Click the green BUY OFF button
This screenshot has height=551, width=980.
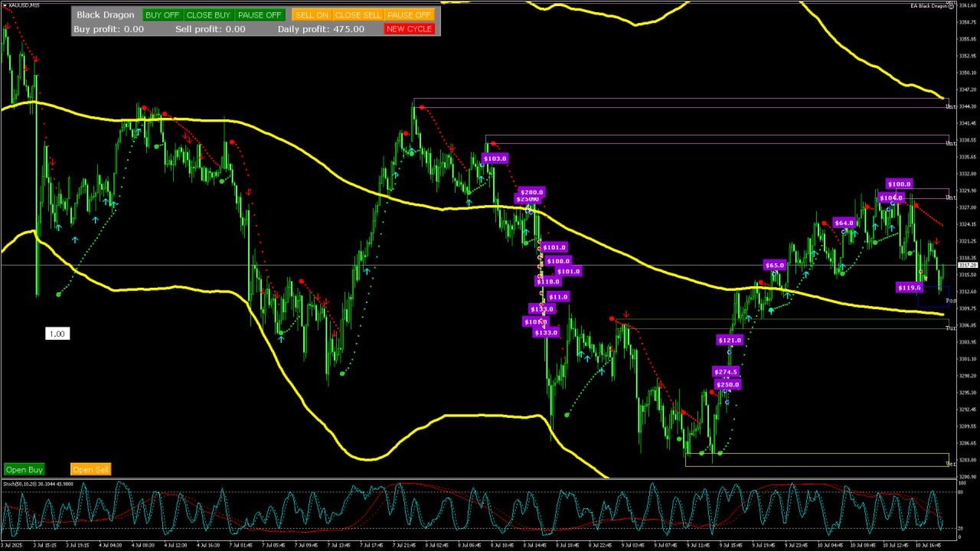point(162,15)
